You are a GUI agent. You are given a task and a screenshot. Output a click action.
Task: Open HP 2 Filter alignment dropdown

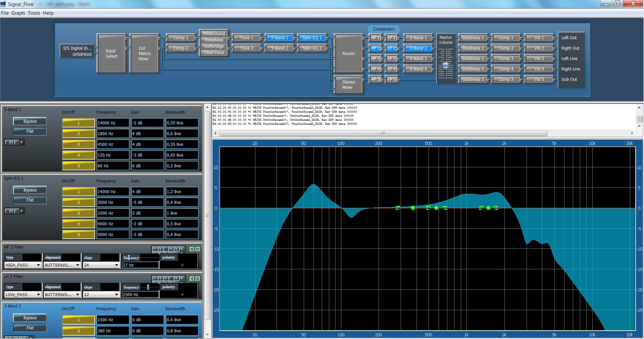pyautogui.click(x=62, y=265)
